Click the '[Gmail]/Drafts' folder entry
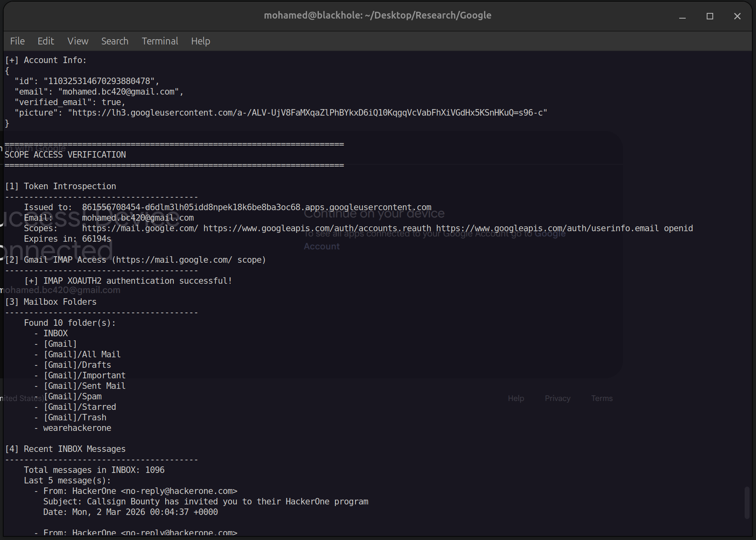756x540 pixels. coord(77,365)
